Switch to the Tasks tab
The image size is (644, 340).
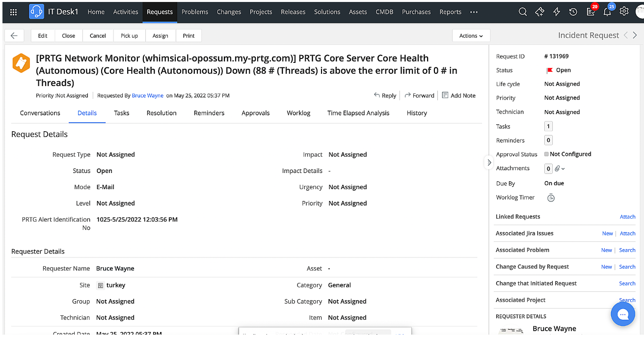[122, 113]
